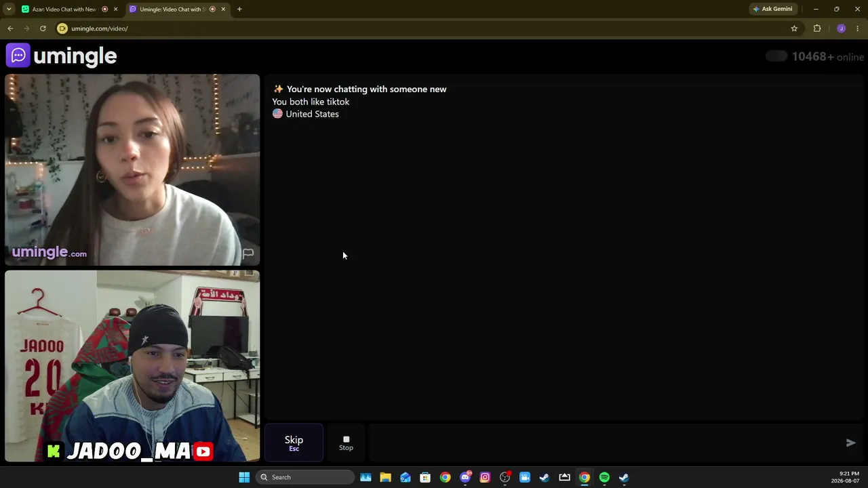868x488 pixels.
Task: Click the Windows taskbar Search box
Action: 305,477
